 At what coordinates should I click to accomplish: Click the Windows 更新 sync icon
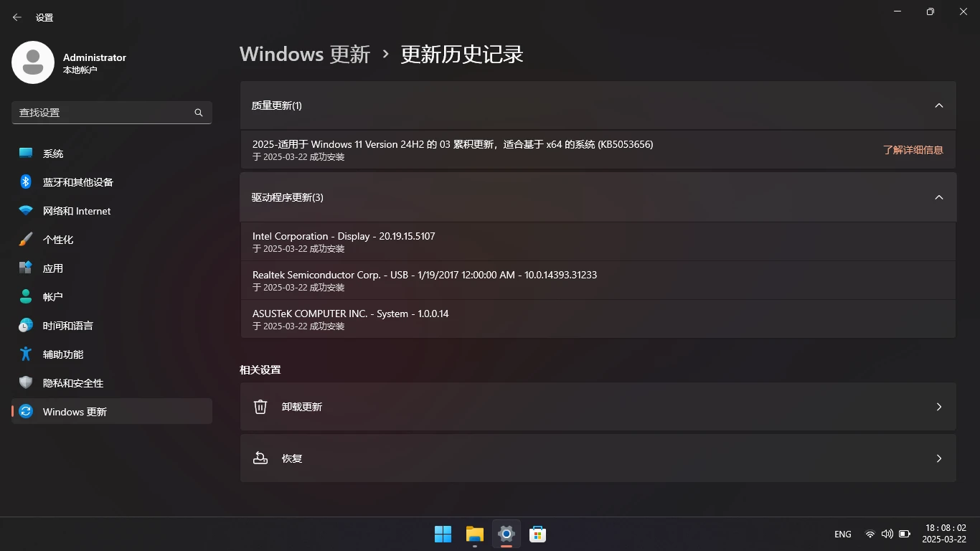(x=26, y=412)
